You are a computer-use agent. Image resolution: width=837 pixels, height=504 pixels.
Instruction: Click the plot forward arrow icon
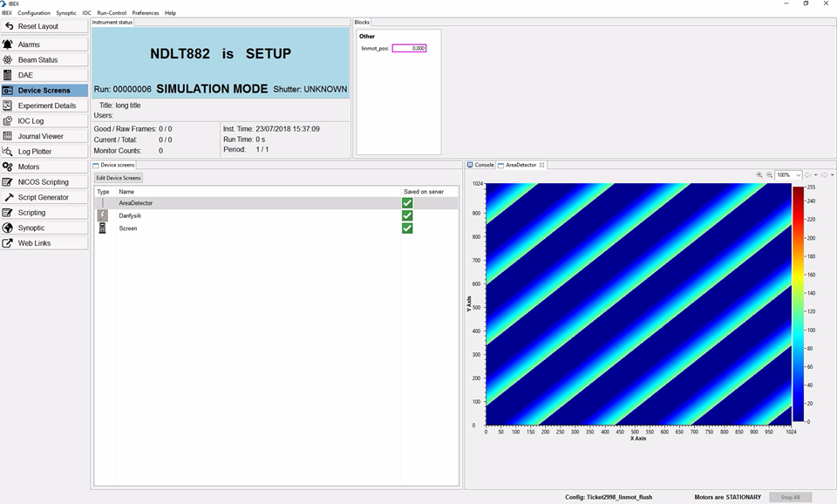tap(824, 174)
